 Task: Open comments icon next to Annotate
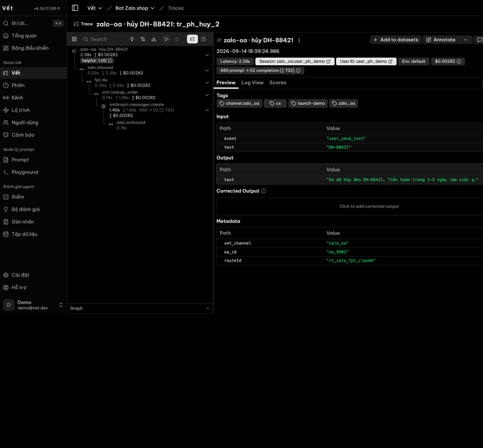tap(479, 40)
